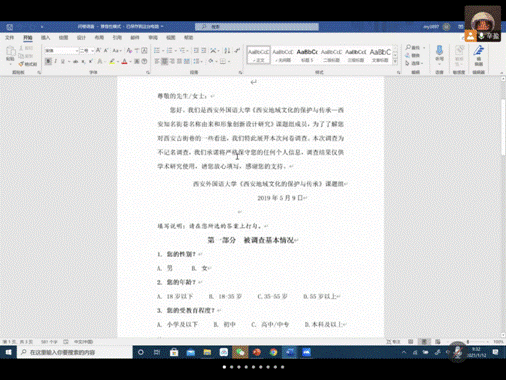This screenshot has width=506, height=380.
Task: Click the red font color swatch
Action: [x=124, y=61]
